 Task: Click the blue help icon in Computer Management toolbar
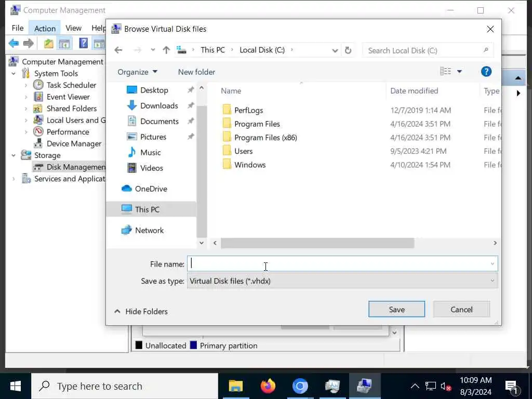click(x=83, y=44)
